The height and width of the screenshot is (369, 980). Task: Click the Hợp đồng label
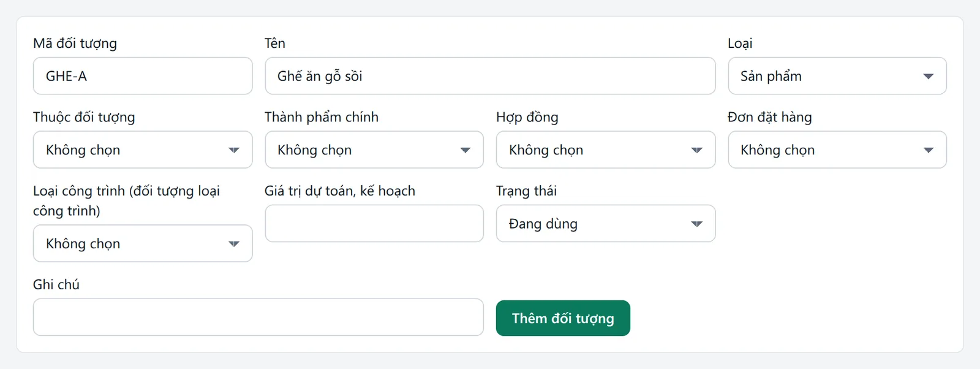point(527,117)
